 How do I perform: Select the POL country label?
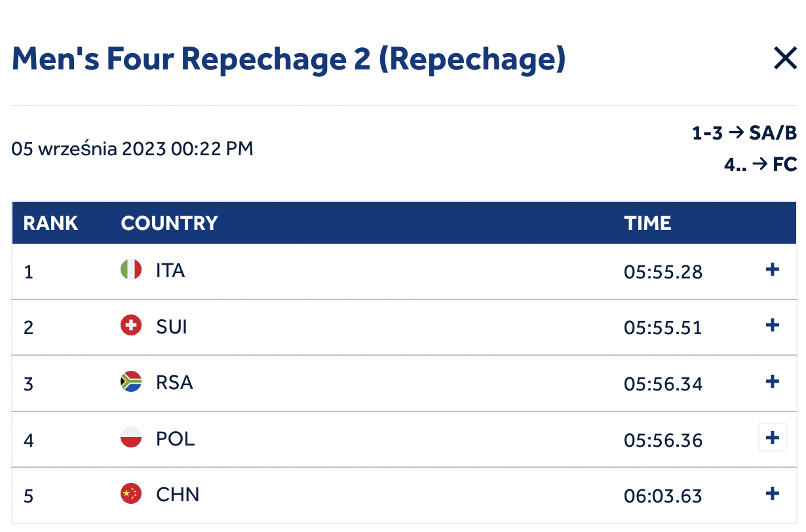pos(176,438)
